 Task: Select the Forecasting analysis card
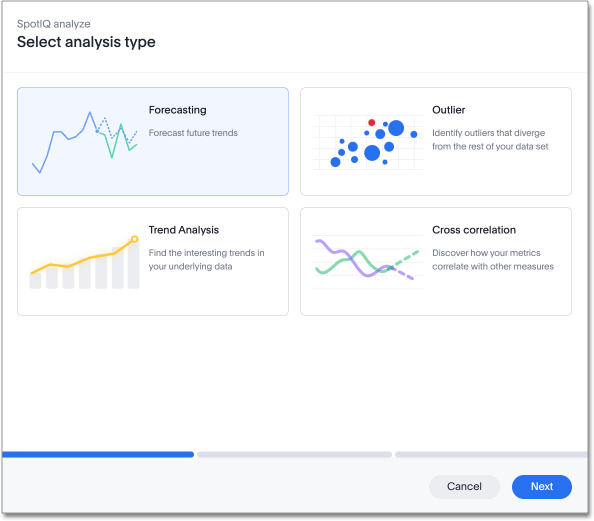click(153, 141)
